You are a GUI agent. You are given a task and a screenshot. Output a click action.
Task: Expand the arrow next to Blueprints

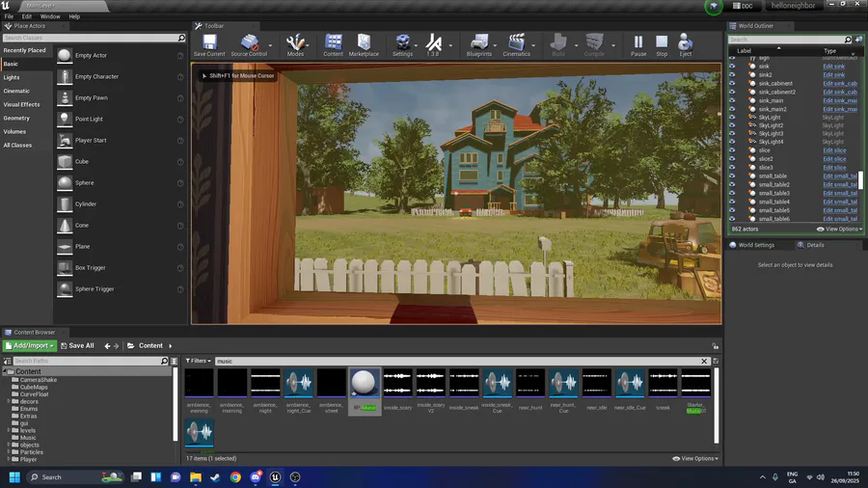point(495,45)
